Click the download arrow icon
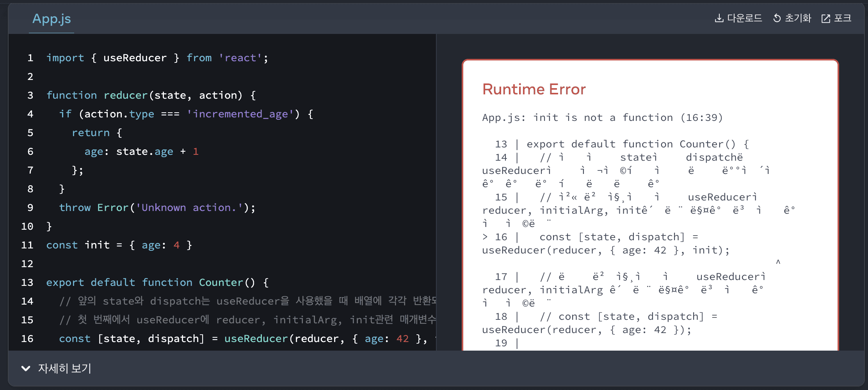Image resolution: width=868 pixels, height=390 pixels. point(719,18)
